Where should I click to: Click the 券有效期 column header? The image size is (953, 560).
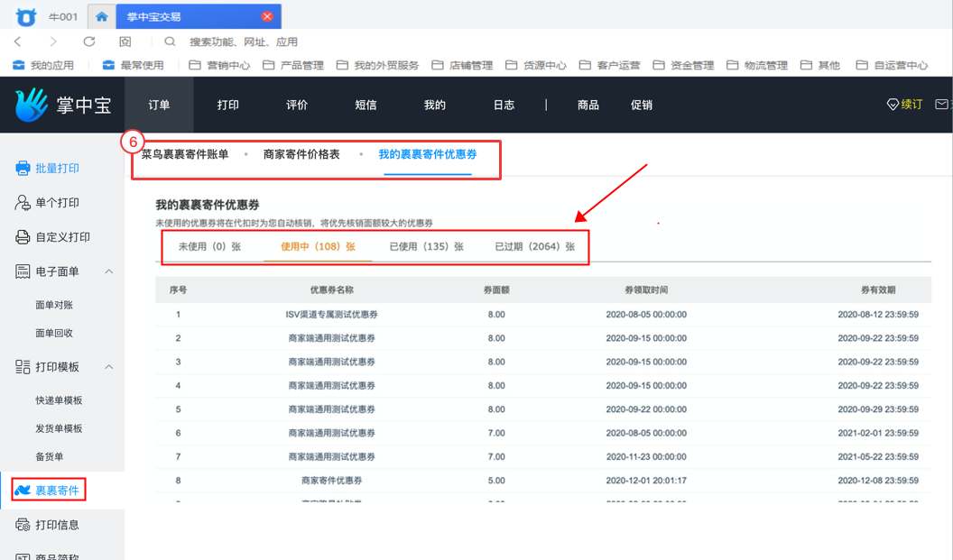click(x=878, y=290)
